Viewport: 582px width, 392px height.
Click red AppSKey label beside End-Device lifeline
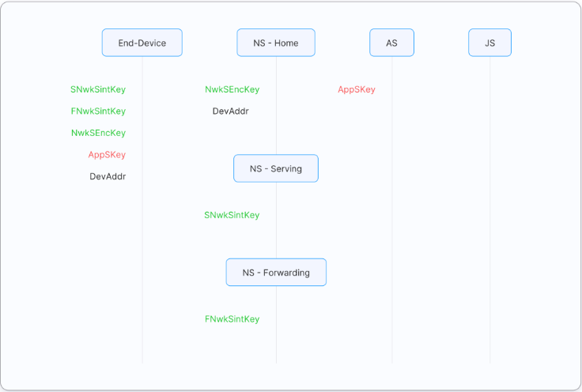(107, 155)
